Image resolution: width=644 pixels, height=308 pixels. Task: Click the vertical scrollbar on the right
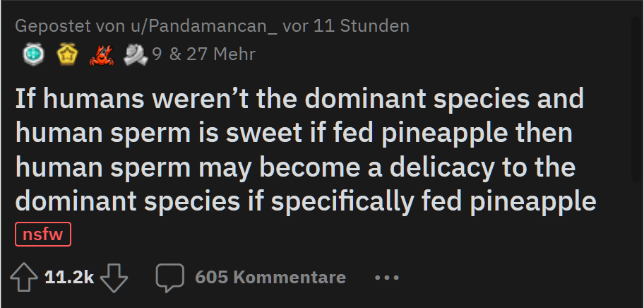pyautogui.click(x=636, y=141)
